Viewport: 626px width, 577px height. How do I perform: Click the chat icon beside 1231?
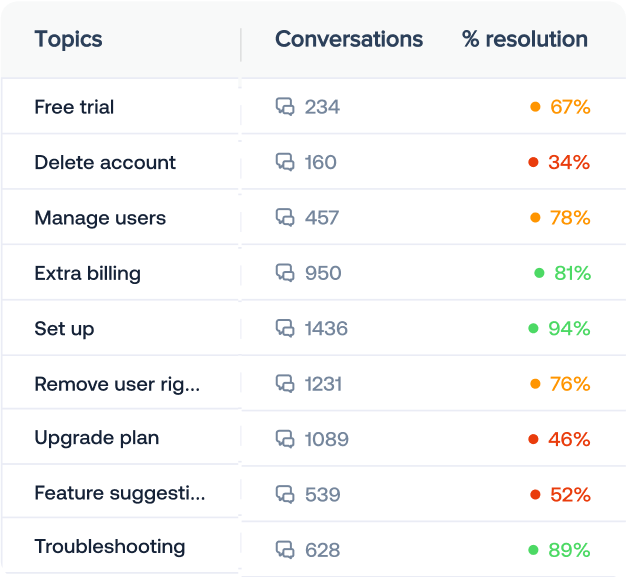(285, 384)
